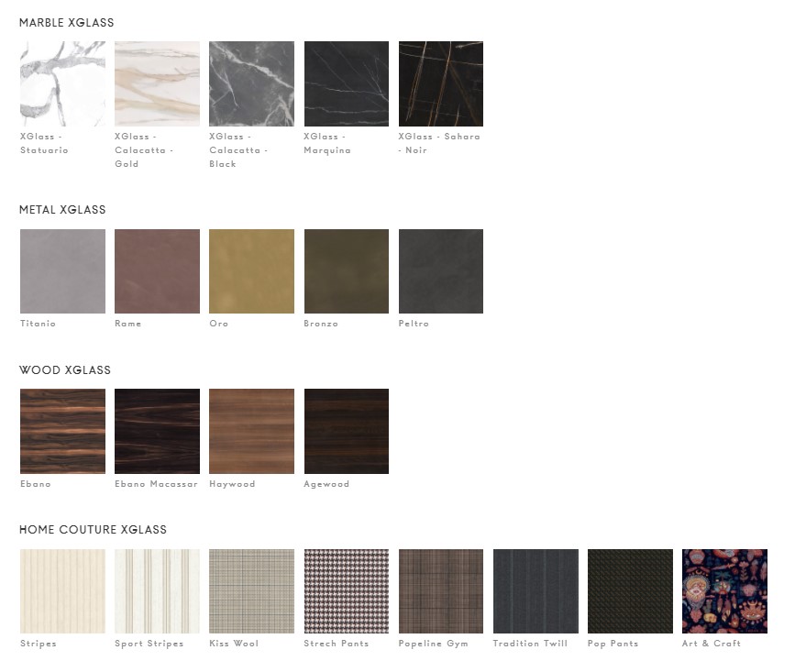Click the Pop Pants label text
Screen dimensions: 795x672
pyautogui.click(x=613, y=643)
